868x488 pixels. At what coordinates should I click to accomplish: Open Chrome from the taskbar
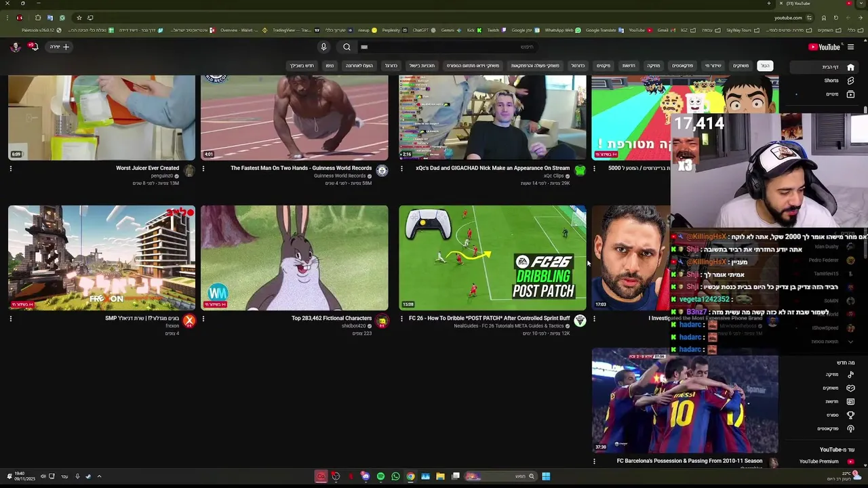pyautogui.click(x=410, y=476)
